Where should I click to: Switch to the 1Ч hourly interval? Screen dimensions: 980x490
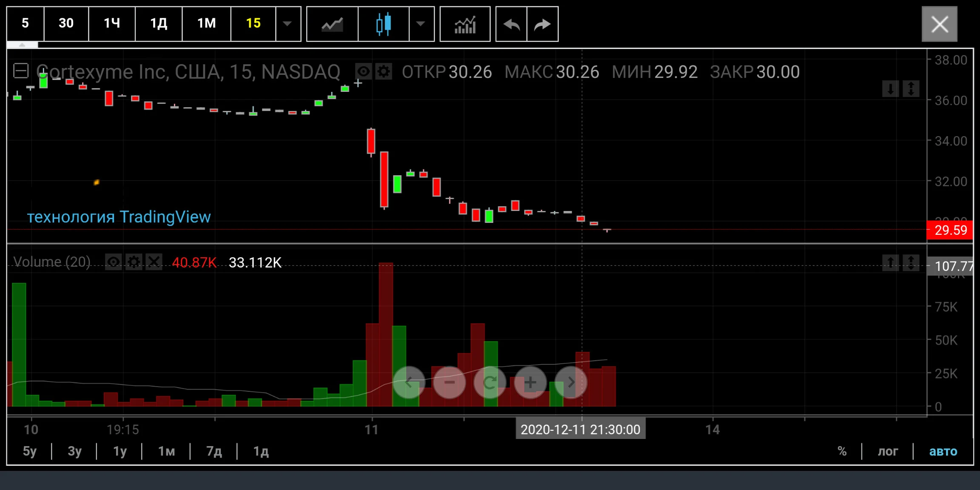point(112,23)
